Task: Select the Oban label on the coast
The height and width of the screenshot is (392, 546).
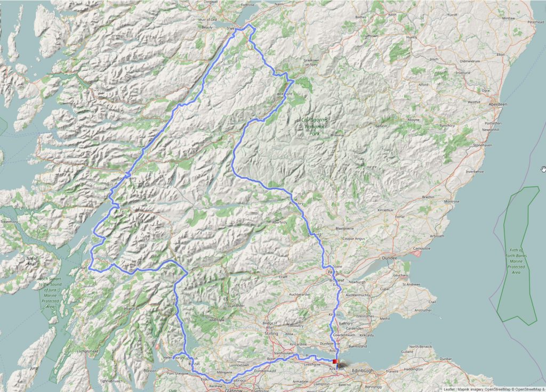Action: click(83, 268)
